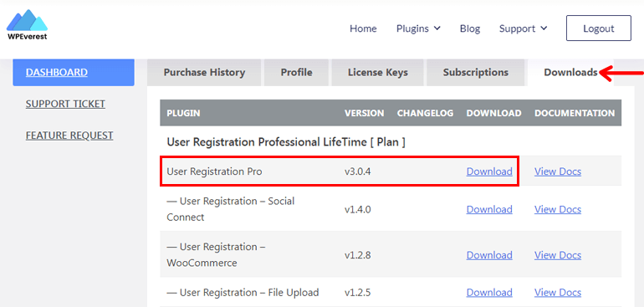Go to the Home page
The width and height of the screenshot is (644, 307).
click(363, 28)
